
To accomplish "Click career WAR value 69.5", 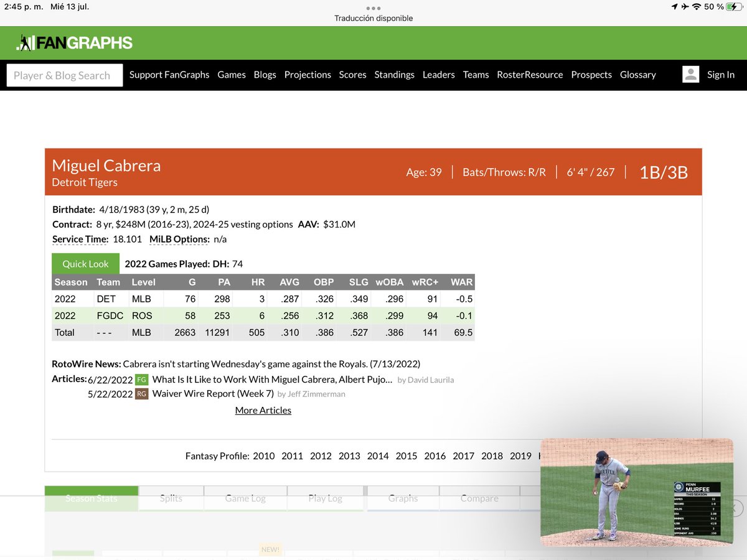I will tap(464, 332).
